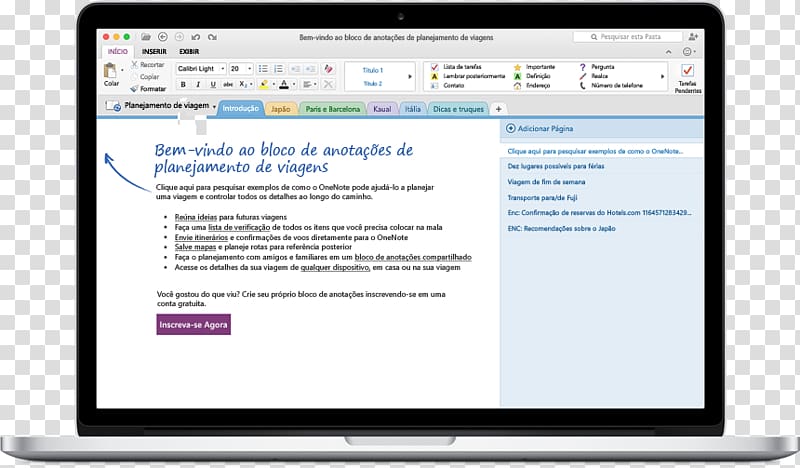Expand the styles gallery arrow
Screen dimensions: 800x468
410,77
